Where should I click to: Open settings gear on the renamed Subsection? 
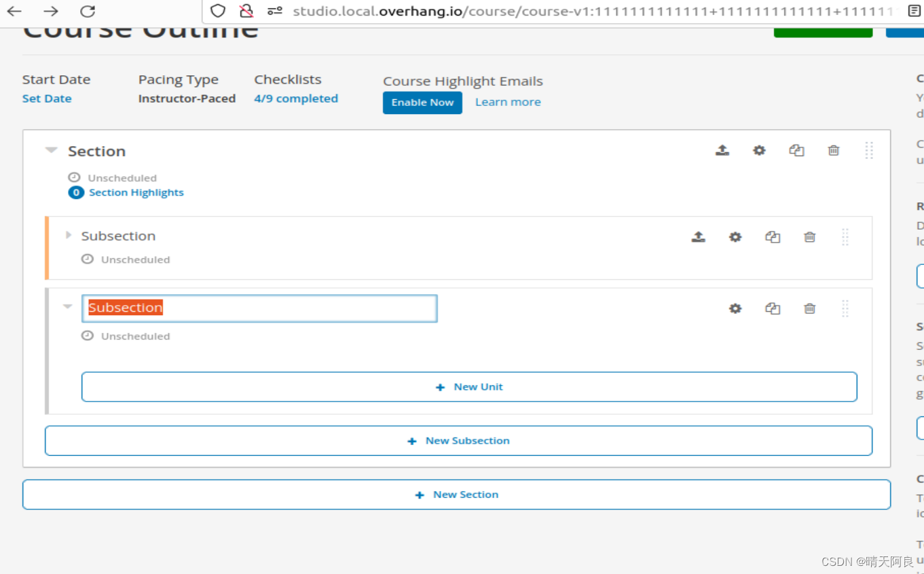735,308
